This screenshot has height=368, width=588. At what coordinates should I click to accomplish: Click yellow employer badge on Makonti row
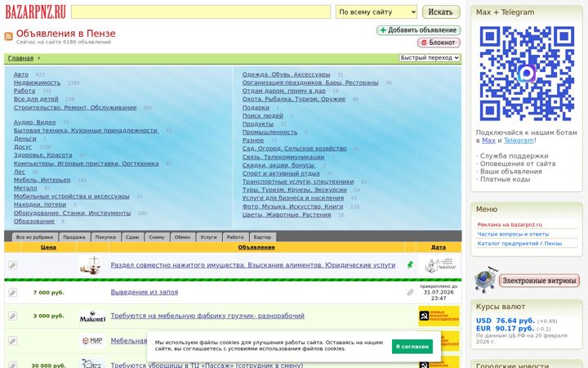pos(439,316)
